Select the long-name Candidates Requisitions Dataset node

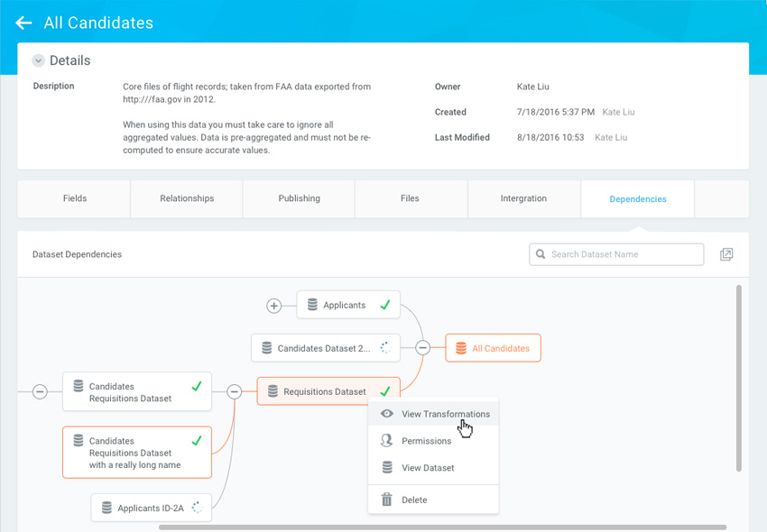pos(137,453)
